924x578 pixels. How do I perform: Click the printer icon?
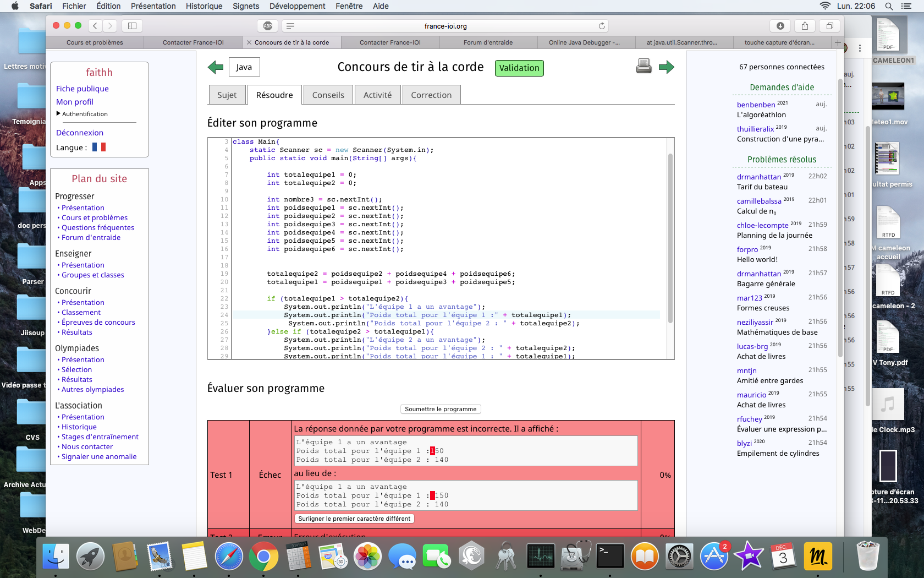click(x=643, y=67)
